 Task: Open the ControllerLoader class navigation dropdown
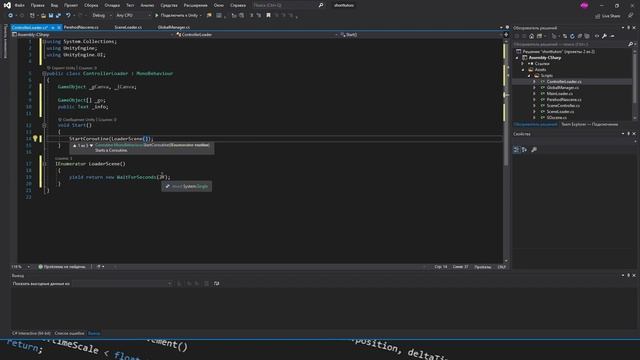click(257, 35)
